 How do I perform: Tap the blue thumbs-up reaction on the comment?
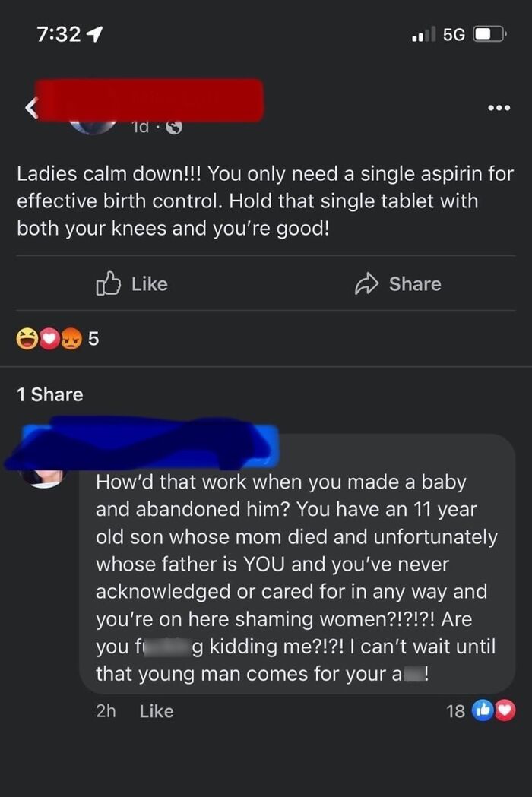coord(483,711)
